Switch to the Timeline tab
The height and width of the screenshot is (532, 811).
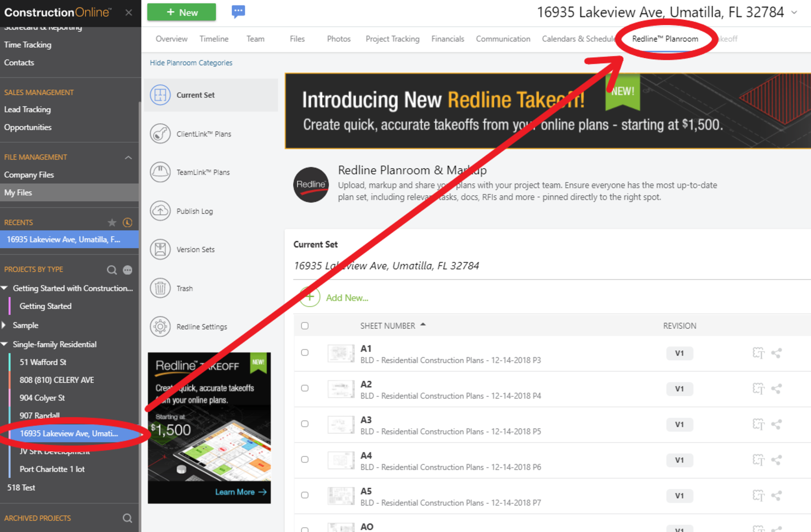(x=214, y=39)
